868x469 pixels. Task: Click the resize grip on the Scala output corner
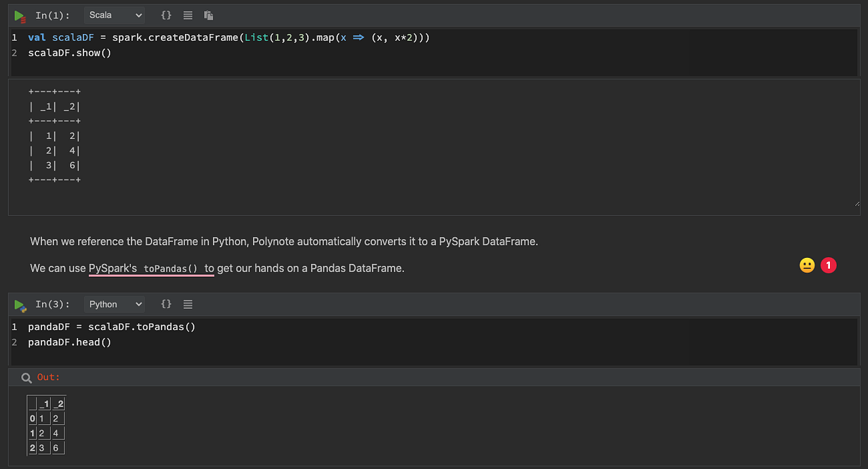(x=857, y=202)
